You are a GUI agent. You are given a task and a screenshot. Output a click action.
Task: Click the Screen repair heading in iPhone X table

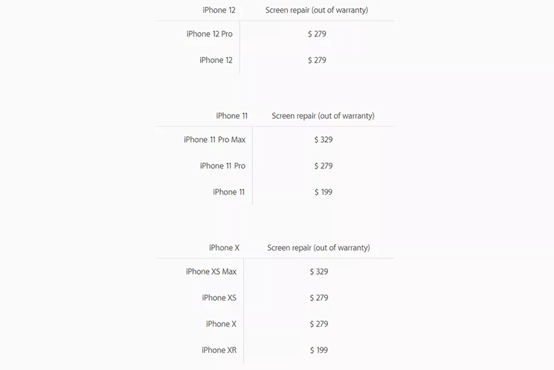pyautogui.click(x=319, y=248)
